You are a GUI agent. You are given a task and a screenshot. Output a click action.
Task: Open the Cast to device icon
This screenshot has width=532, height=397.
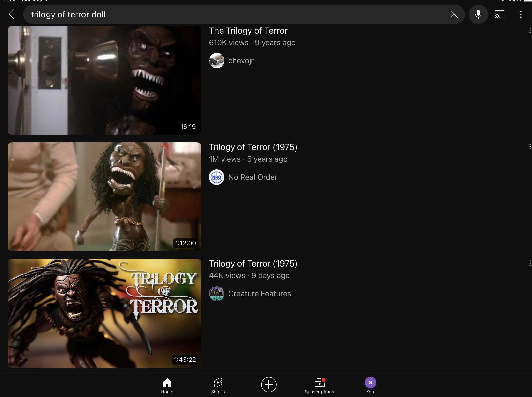(x=499, y=14)
